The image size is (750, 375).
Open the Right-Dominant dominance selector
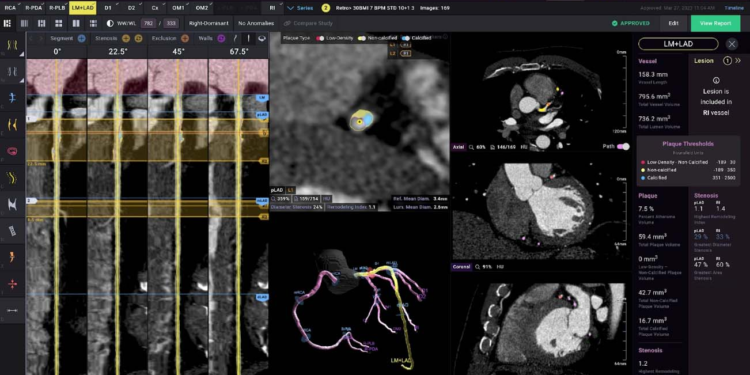point(208,23)
